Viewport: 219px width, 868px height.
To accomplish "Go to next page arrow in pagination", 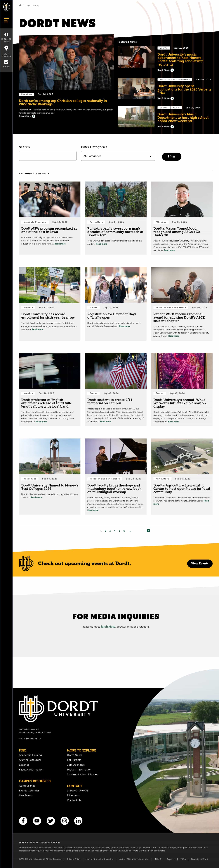I will point(148,530).
